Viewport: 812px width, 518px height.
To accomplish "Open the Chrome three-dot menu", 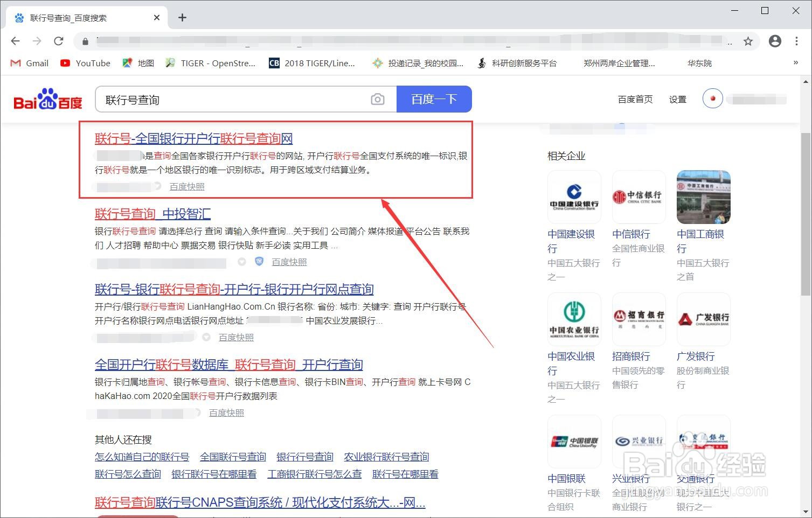I will click(797, 41).
